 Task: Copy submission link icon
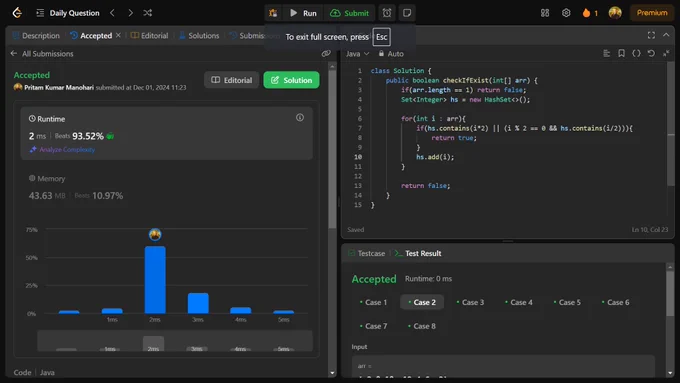tap(326, 53)
